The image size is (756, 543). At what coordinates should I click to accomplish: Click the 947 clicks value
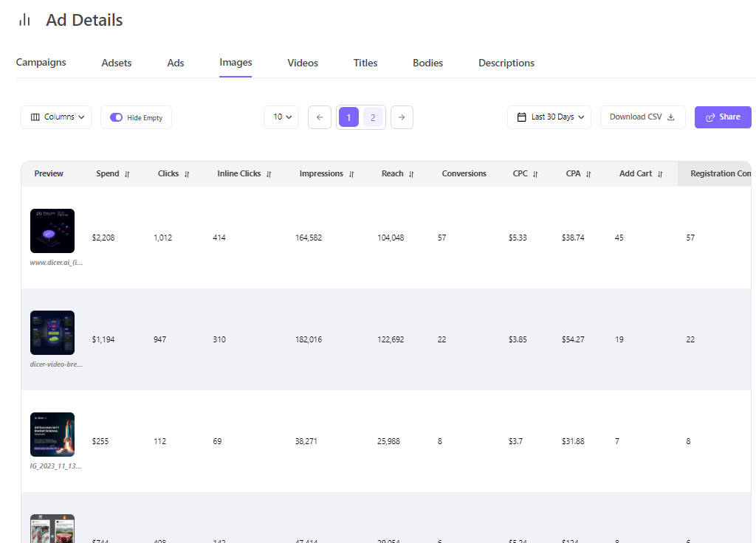(159, 339)
